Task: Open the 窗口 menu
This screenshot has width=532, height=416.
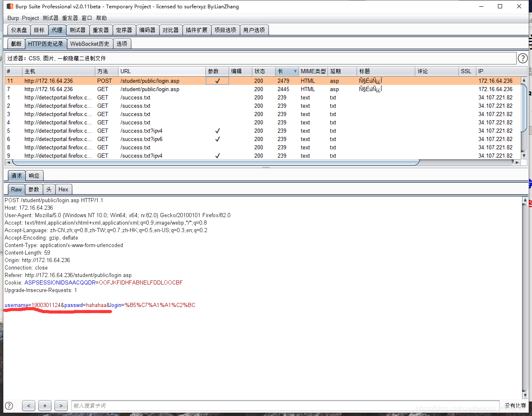Action: coord(87,18)
